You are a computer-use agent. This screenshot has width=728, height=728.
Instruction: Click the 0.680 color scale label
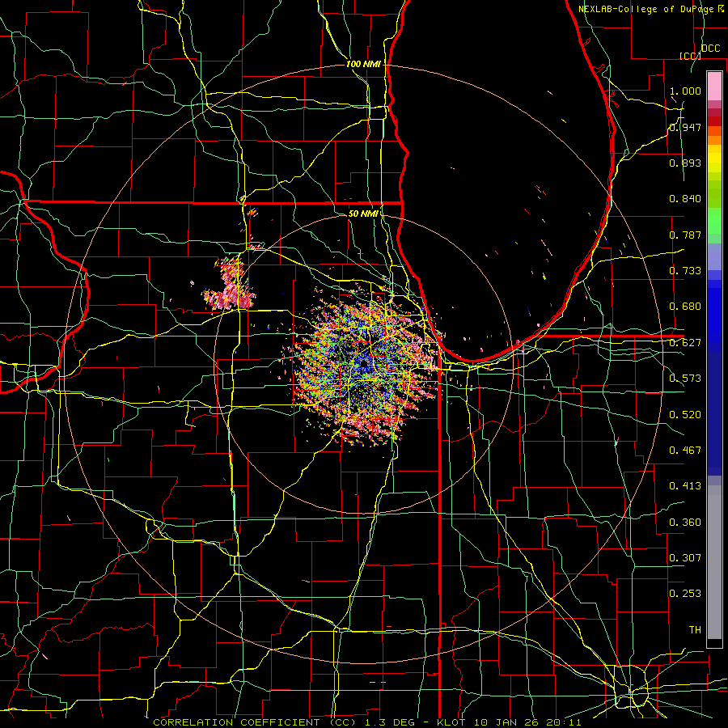[685, 307]
